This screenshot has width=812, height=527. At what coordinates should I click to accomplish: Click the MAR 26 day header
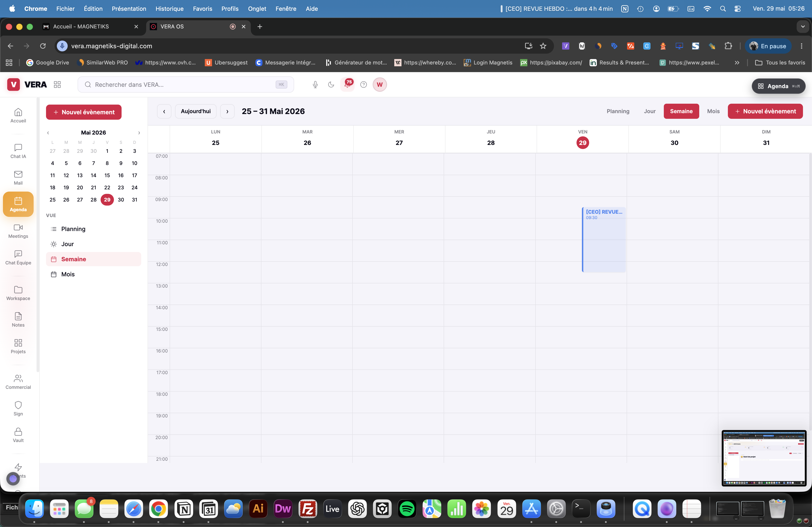[x=307, y=139]
